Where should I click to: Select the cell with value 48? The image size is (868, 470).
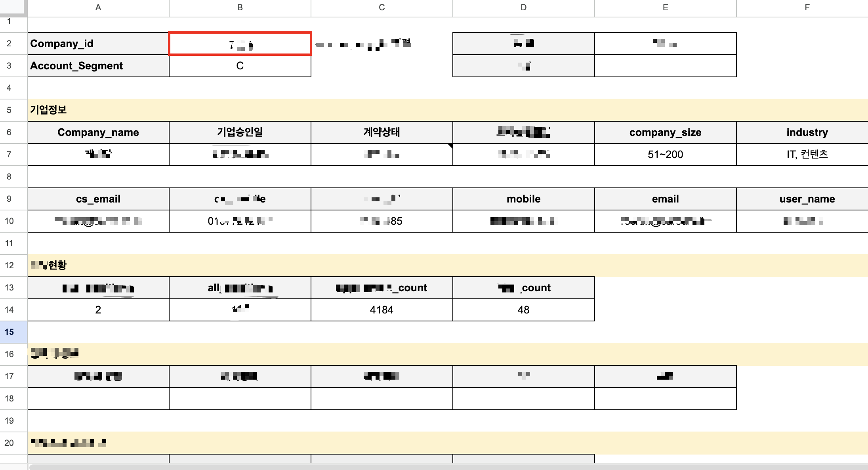coord(523,310)
